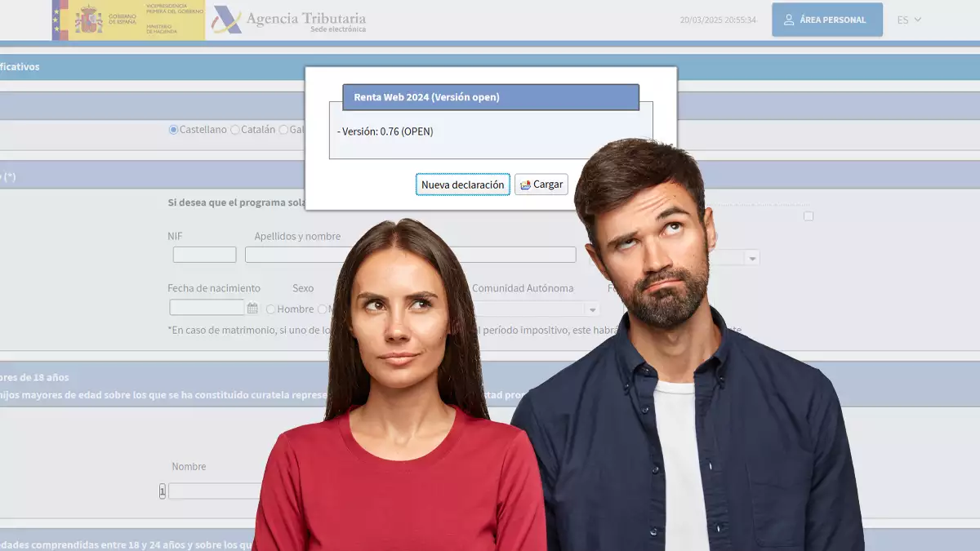The image size is (980, 551).
Task: Open the Área Personal button
Action: [x=827, y=20]
